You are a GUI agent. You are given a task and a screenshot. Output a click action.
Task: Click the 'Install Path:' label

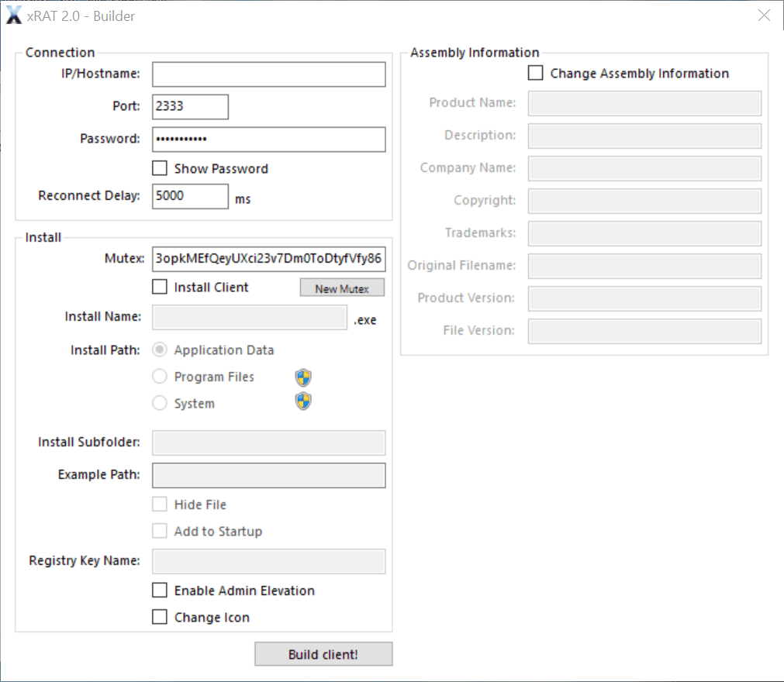(x=105, y=350)
